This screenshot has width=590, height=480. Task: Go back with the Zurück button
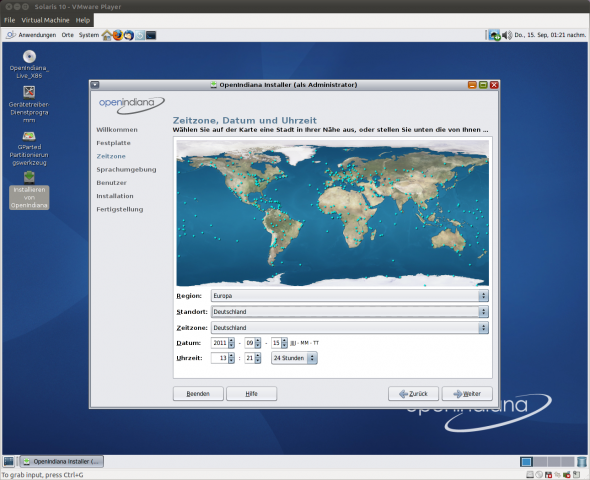pyautogui.click(x=413, y=394)
